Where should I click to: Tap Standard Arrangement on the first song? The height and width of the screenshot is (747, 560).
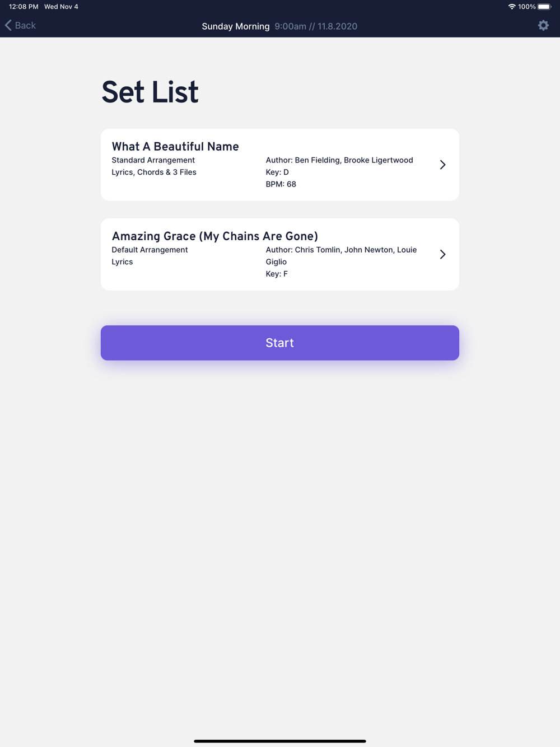[x=153, y=160]
